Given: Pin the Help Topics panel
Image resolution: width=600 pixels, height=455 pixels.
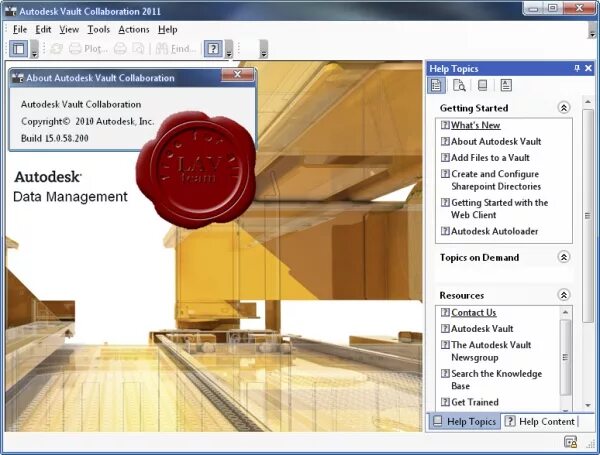Looking at the screenshot, I should point(577,68).
